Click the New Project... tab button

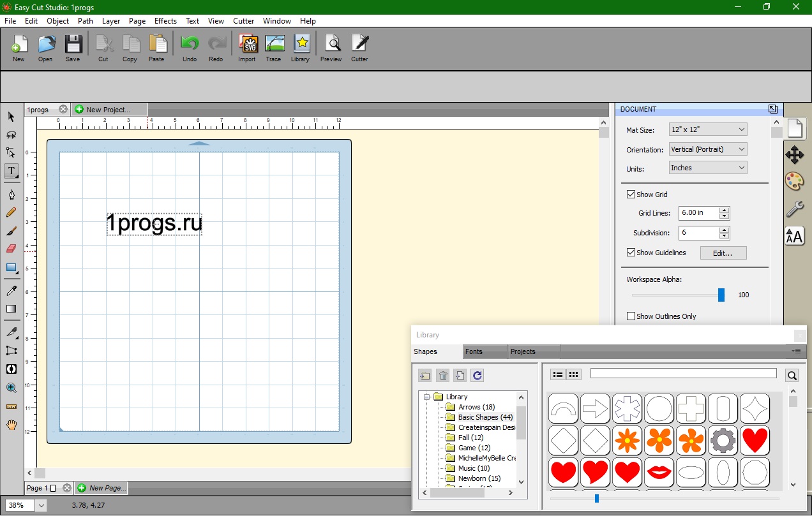point(109,110)
